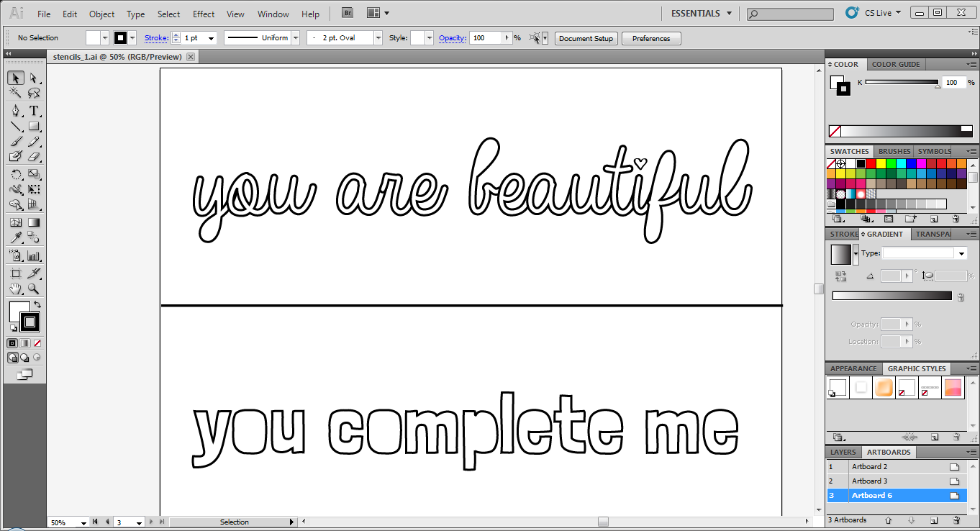Select the Eyedropper tool
This screenshot has height=531, width=980.
point(16,238)
